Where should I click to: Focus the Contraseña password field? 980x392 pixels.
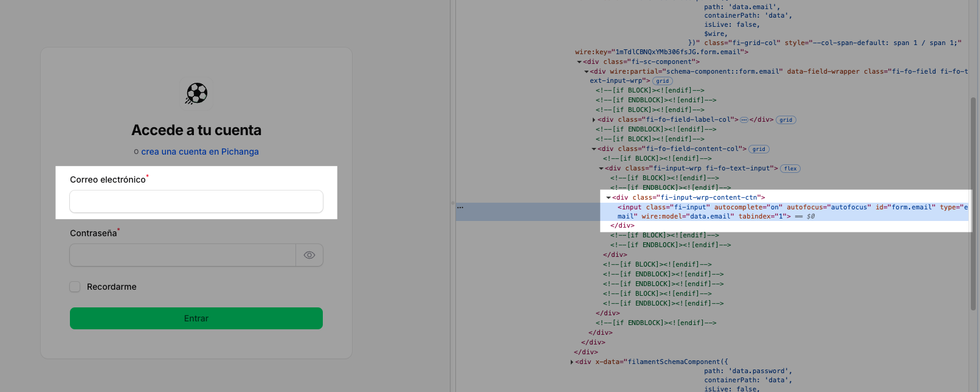point(183,255)
